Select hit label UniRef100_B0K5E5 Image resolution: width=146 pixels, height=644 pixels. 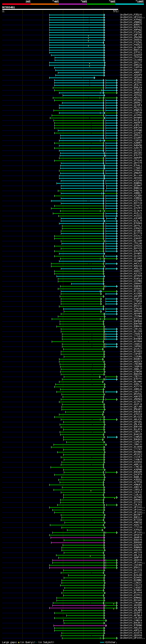point(131,339)
